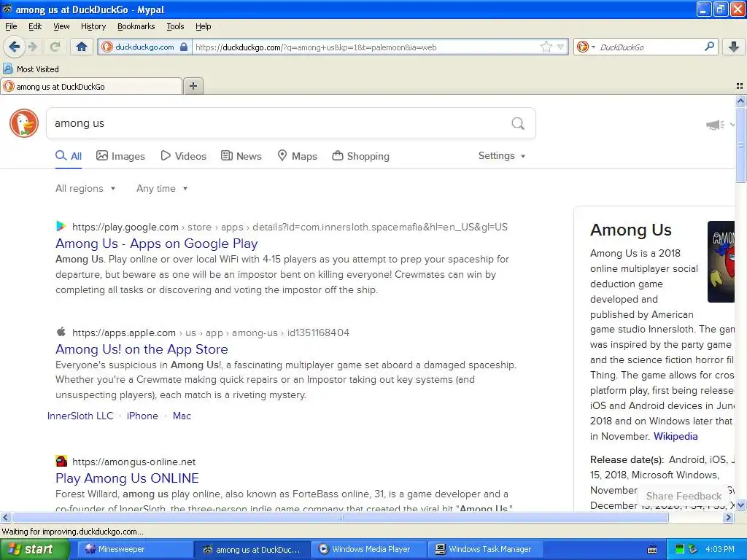
Task: Select the 'among us at DuckDuckGo' browser tab
Action: point(91,86)
